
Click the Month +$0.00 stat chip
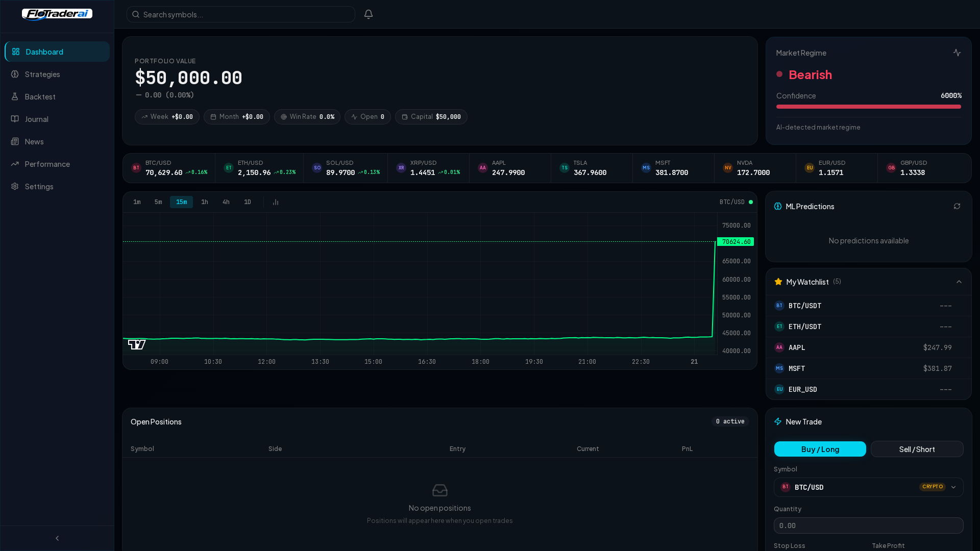point(236,116)
